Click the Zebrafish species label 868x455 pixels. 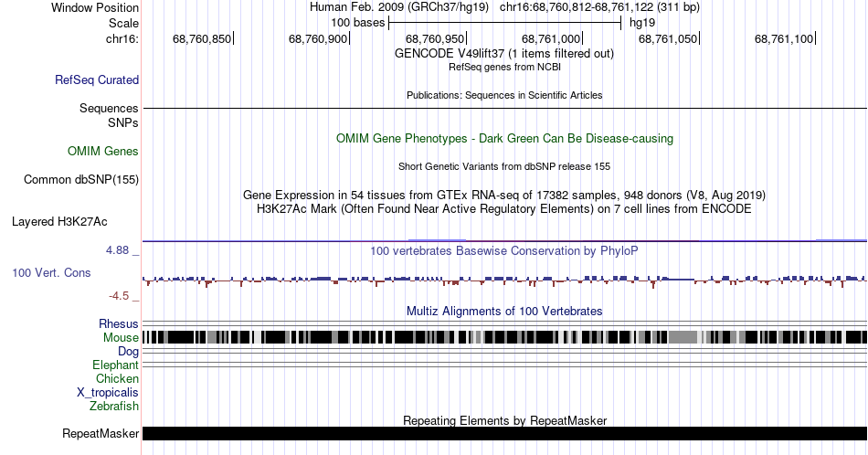tap(114, 406)
